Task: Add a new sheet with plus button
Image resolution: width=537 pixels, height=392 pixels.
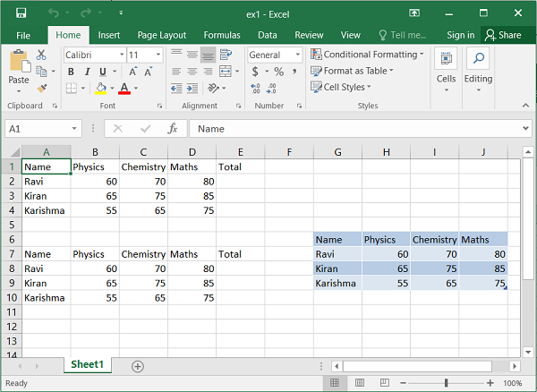Action: point(138,366)
